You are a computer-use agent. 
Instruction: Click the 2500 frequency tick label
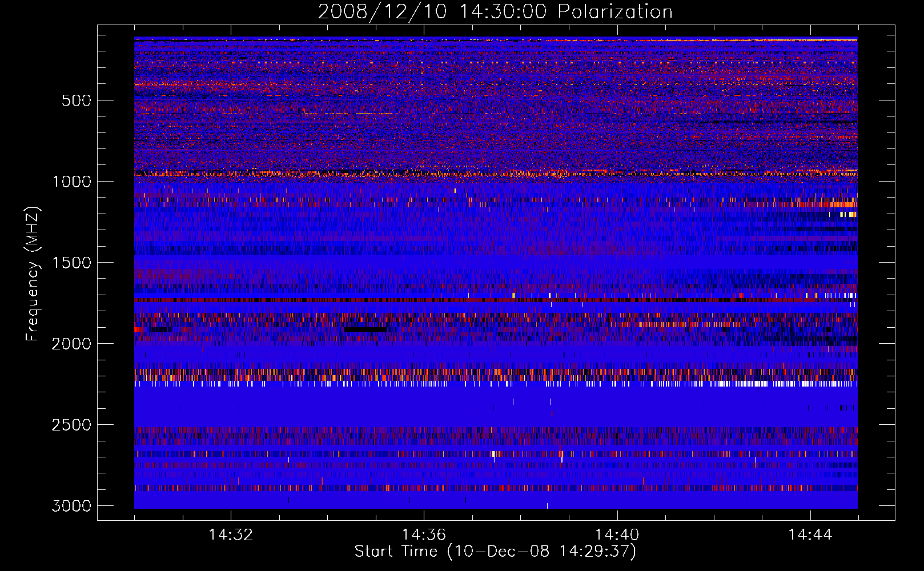(71, 425)
